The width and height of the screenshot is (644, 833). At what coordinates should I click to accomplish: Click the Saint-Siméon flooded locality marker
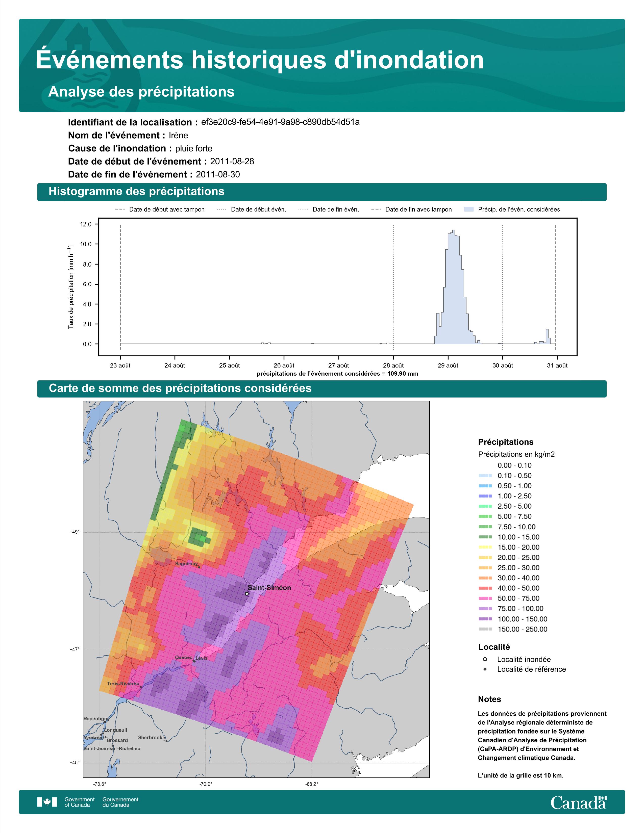point(247,593)
